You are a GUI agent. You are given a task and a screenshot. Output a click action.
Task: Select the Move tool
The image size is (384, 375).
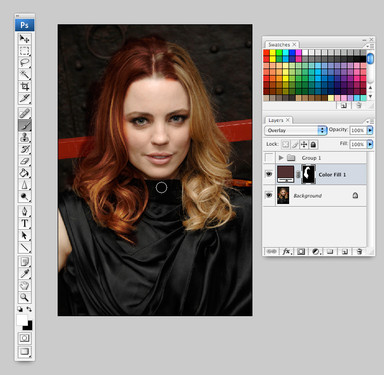point(24,39)
